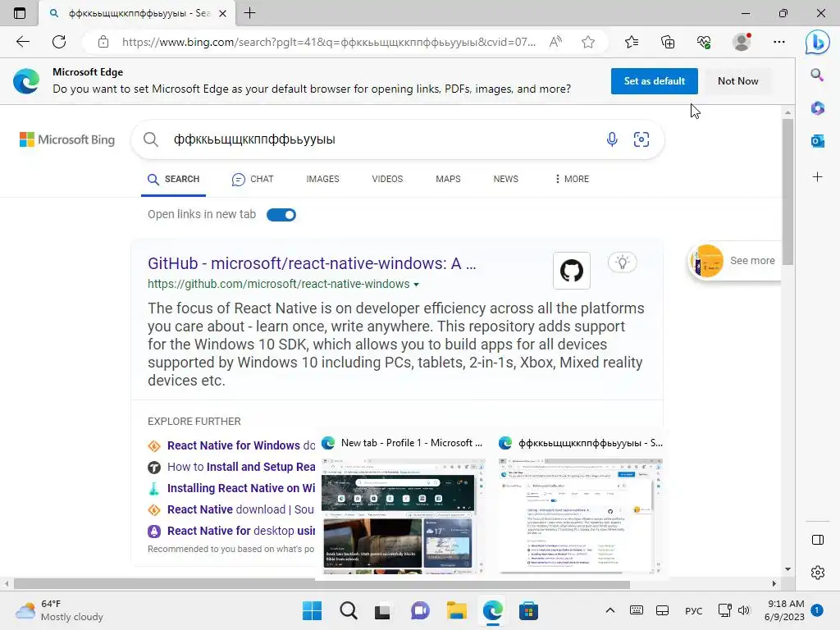Open the weather widget
Viewport: 840px width, 630px height.
point(59,610)
